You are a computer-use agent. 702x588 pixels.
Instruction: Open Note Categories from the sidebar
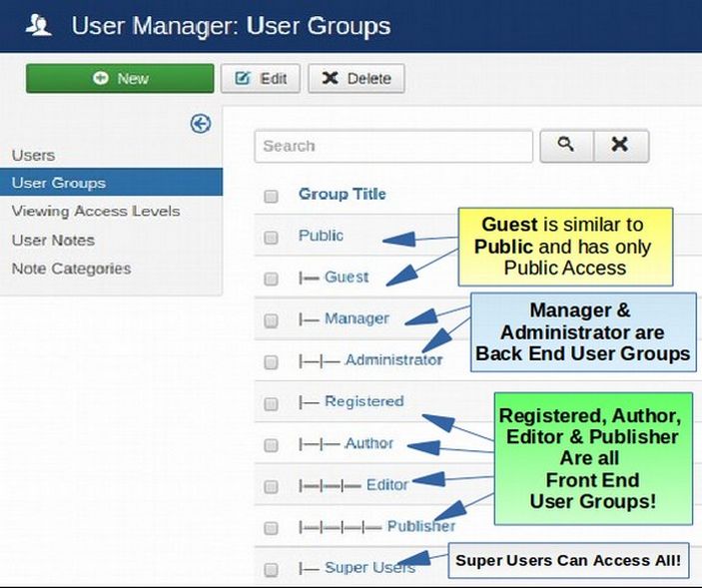pos(71,269)
